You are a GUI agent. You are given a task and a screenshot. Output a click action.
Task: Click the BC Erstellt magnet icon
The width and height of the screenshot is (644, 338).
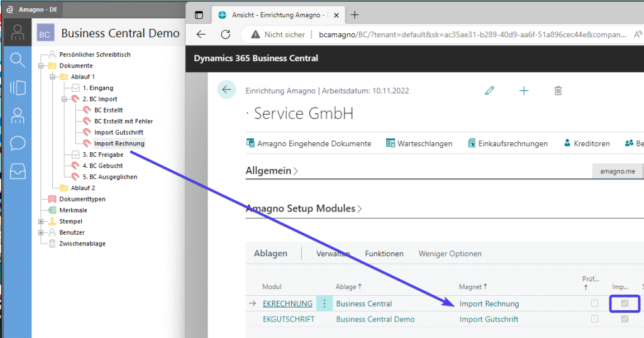[87, 110]
